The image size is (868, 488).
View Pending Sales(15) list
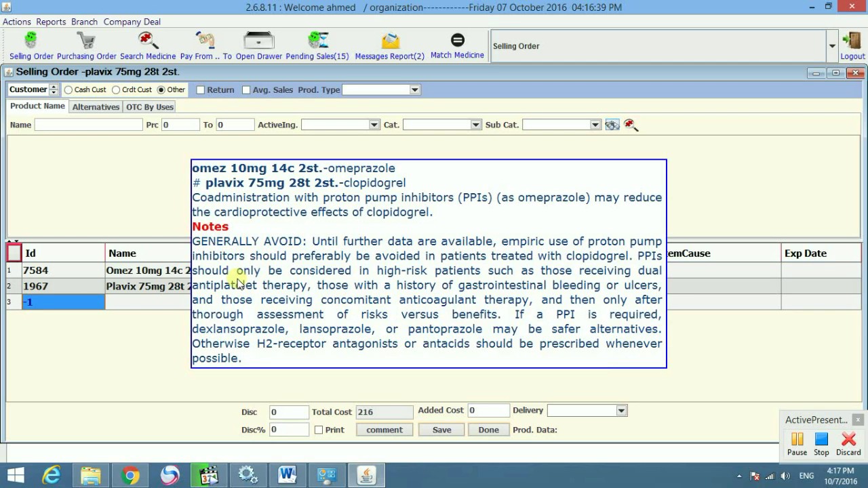317,46
